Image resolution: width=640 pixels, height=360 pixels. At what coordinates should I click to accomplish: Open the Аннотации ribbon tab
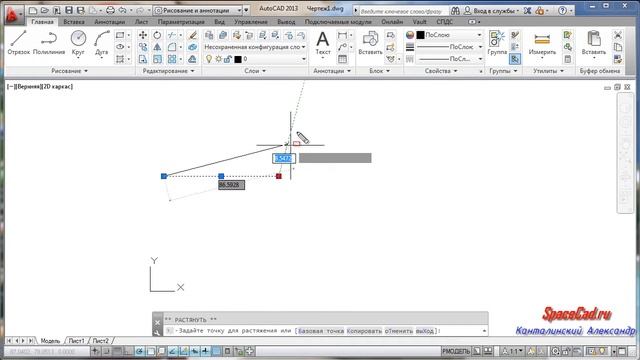point(109,22)
